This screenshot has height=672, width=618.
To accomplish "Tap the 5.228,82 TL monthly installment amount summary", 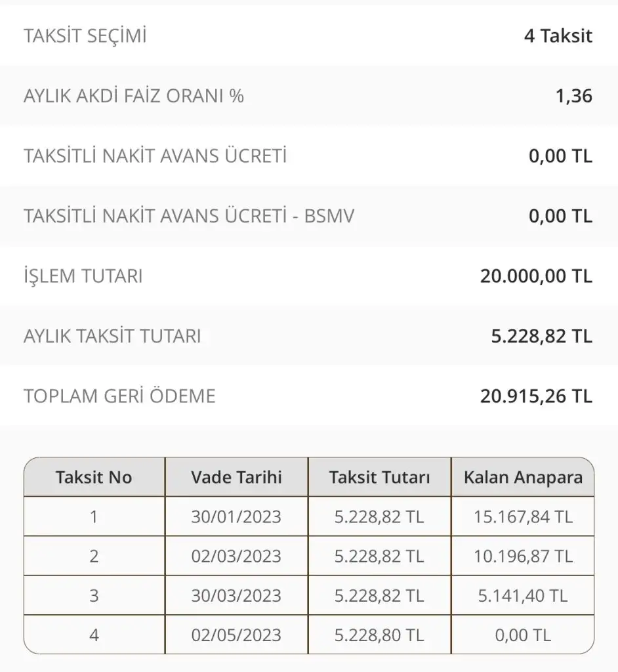I will [541, 337].
